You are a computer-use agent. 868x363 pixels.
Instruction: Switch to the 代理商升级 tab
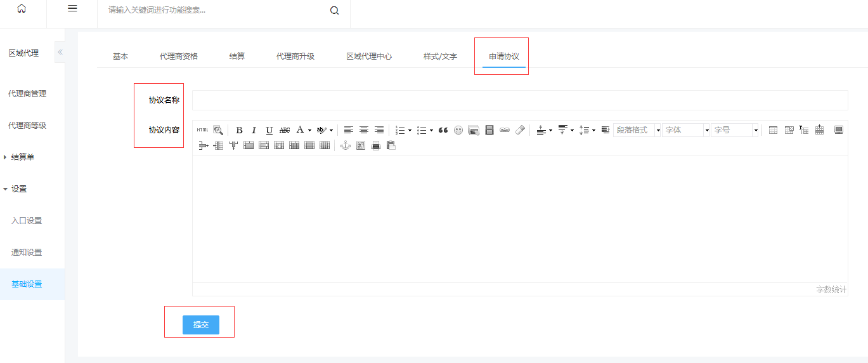click(x=295, y=56)
